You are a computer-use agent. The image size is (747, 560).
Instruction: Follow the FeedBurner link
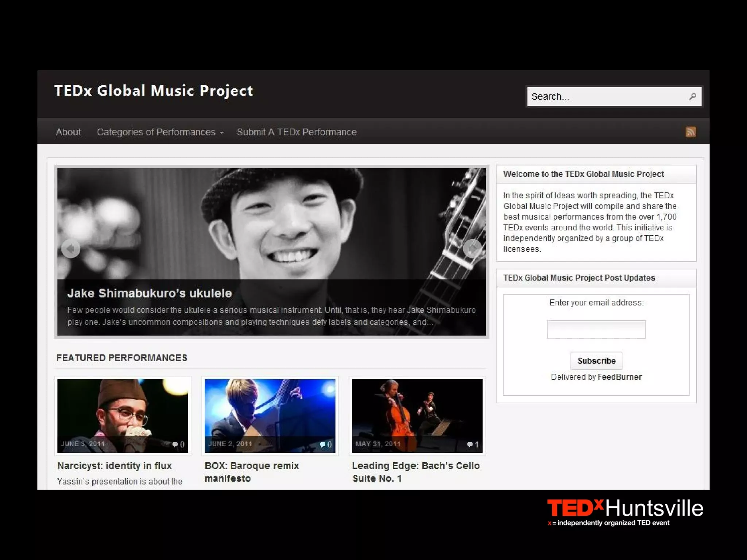619,377
